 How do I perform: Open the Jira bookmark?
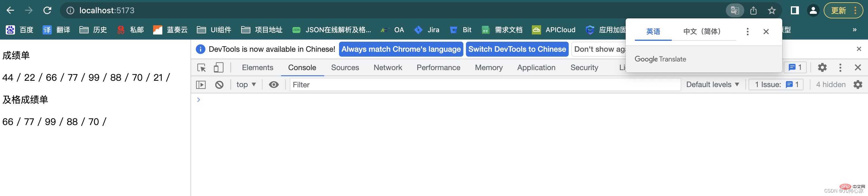pos(427,30)
